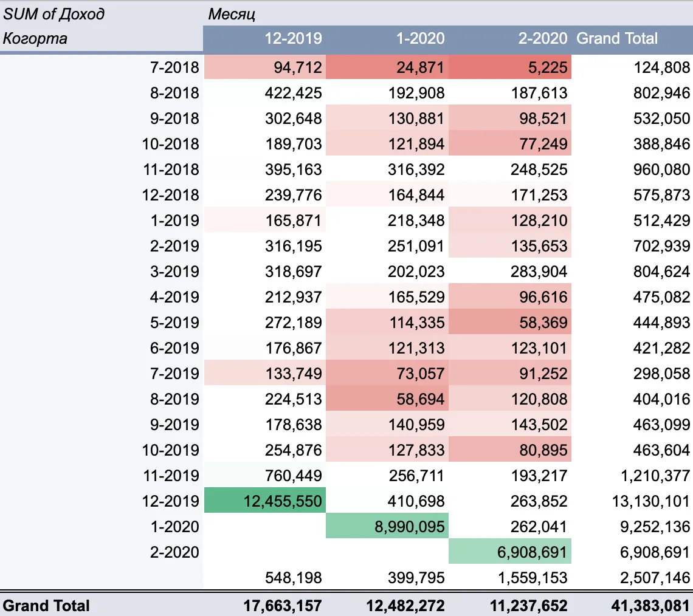
Task: Select the 2-2020 column header
Action: click(x=510, y=38)
